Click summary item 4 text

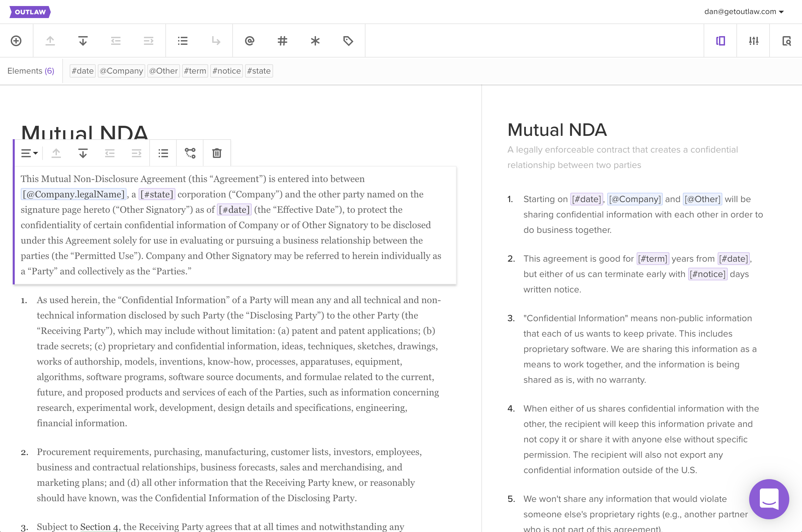click(641, 439)
